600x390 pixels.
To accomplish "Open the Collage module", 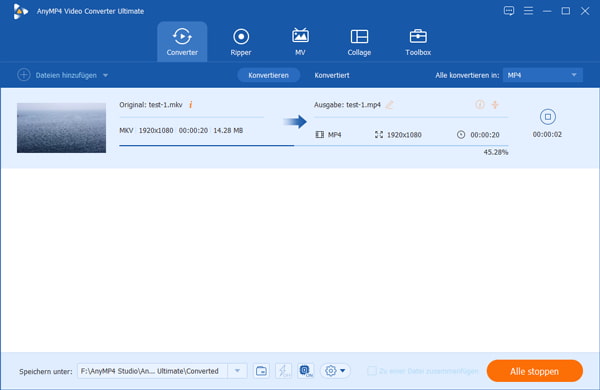I will coord(359,42).
